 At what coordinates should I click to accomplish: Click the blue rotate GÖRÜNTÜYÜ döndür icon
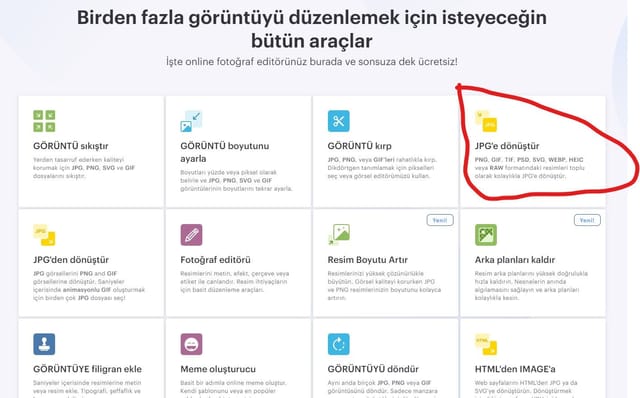[x=338, y=344]
